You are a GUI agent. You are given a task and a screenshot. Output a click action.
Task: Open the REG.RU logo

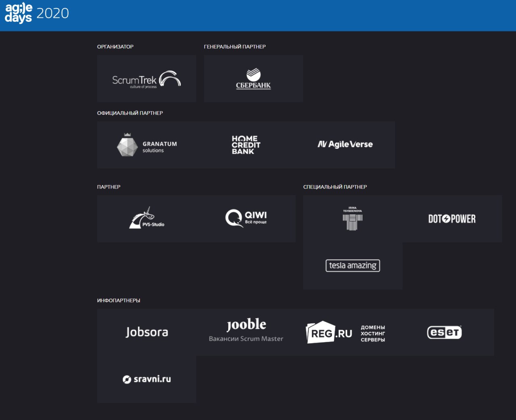329,332
